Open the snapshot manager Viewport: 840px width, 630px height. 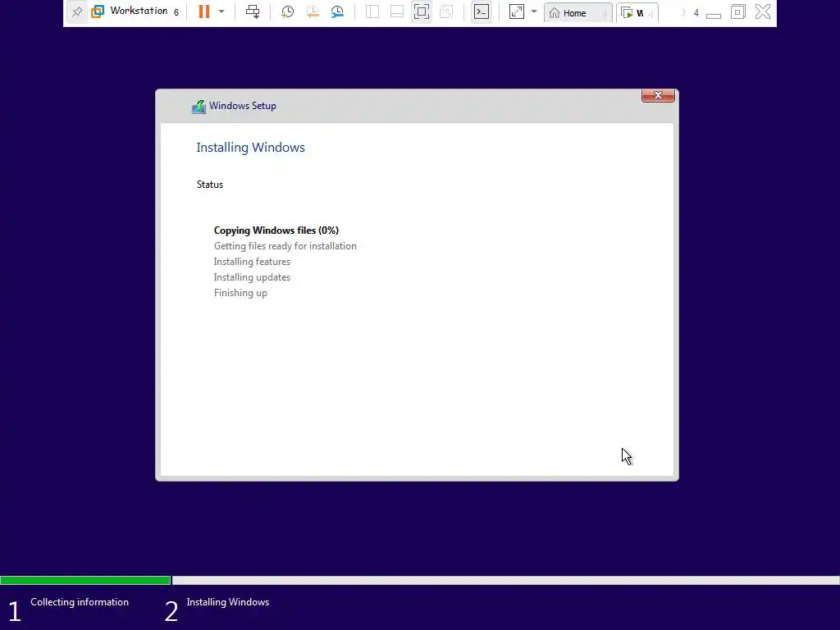337,11
